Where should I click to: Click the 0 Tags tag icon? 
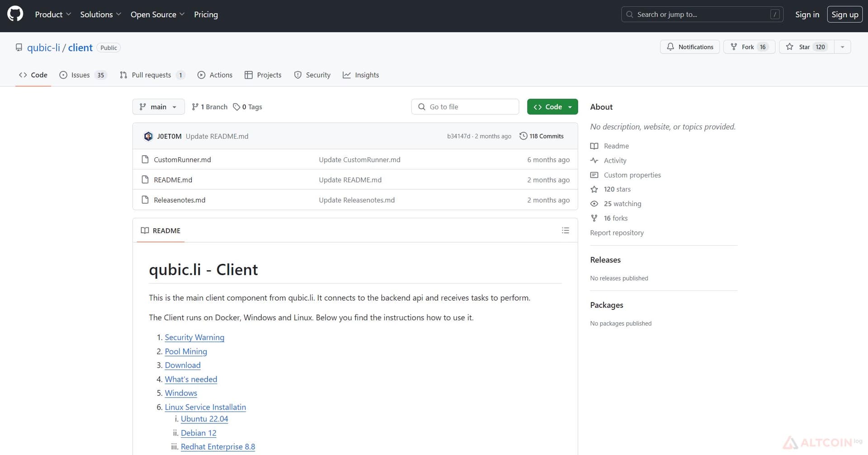pos(236,107)
